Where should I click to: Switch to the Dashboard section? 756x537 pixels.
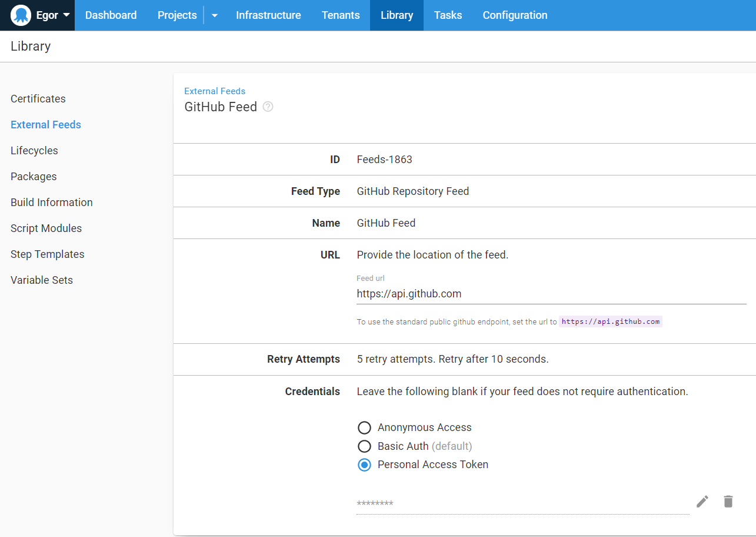click(111, 15)
